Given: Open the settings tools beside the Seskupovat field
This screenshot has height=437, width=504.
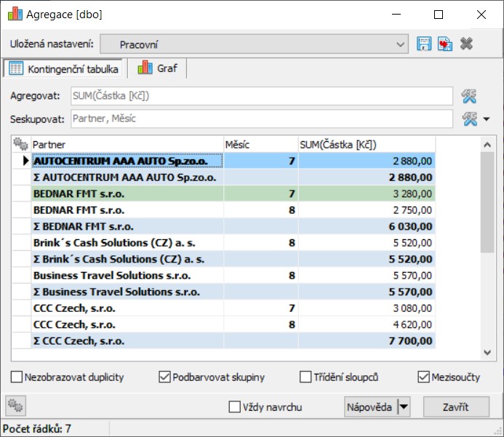Looking at the screenshot, I should tap(470, 119).
